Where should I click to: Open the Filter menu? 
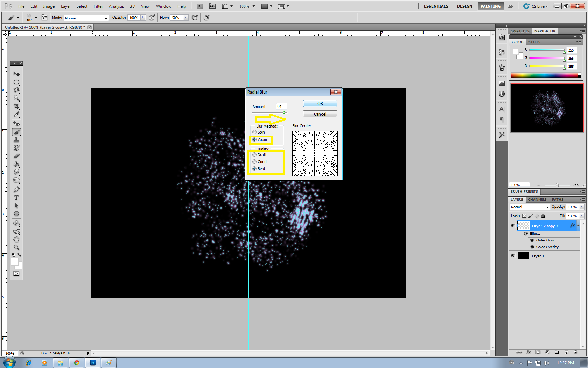coord(98,6)
